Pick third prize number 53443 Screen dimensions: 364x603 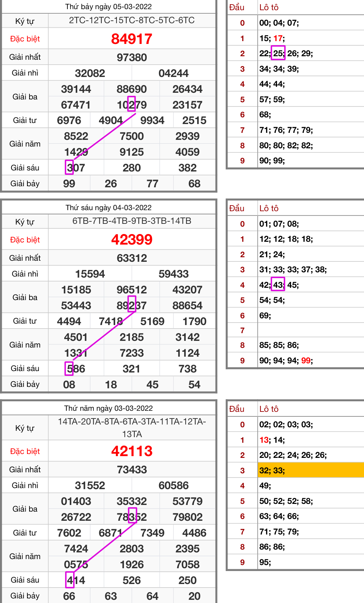coord(76,305)
